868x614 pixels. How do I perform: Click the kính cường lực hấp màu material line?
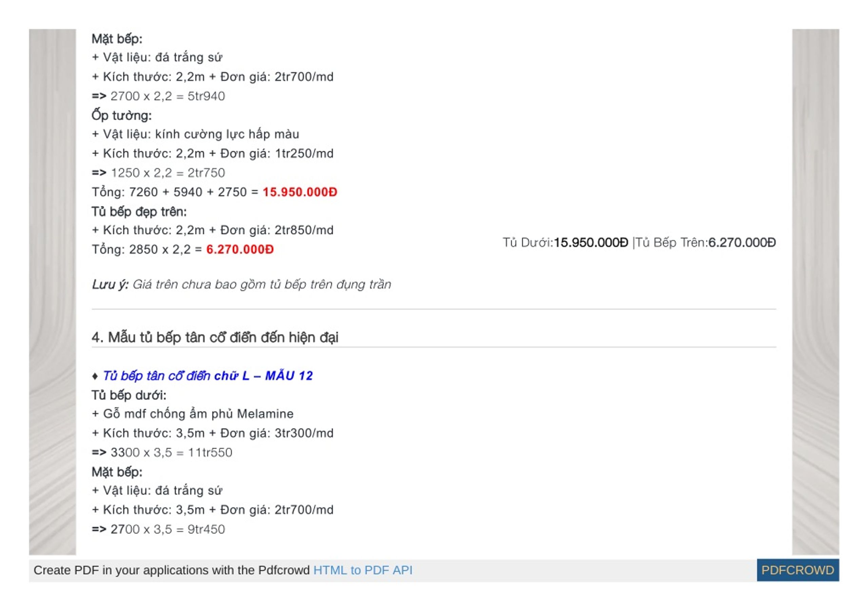(x=195, y=134)
